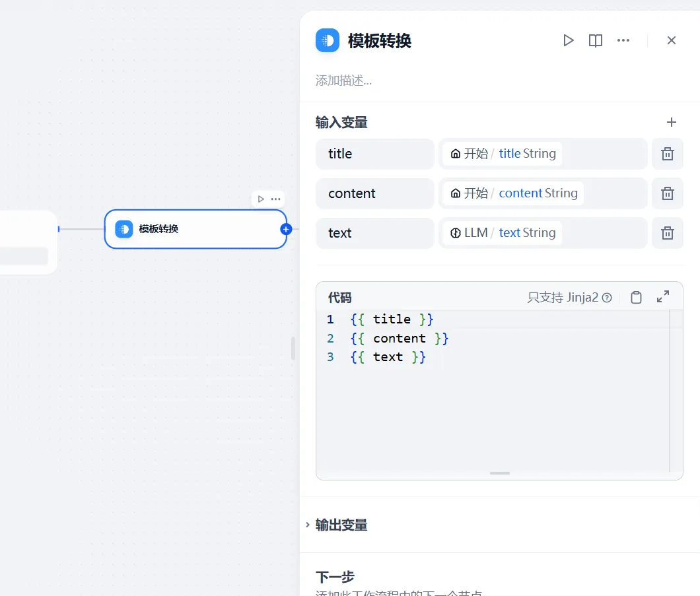Delete the text input variable

click(668, 233)
